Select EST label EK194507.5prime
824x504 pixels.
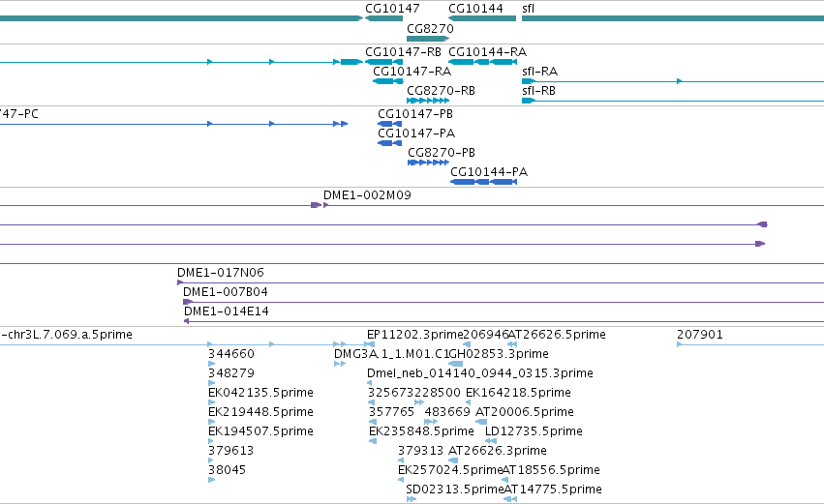(x=260, y=431)
